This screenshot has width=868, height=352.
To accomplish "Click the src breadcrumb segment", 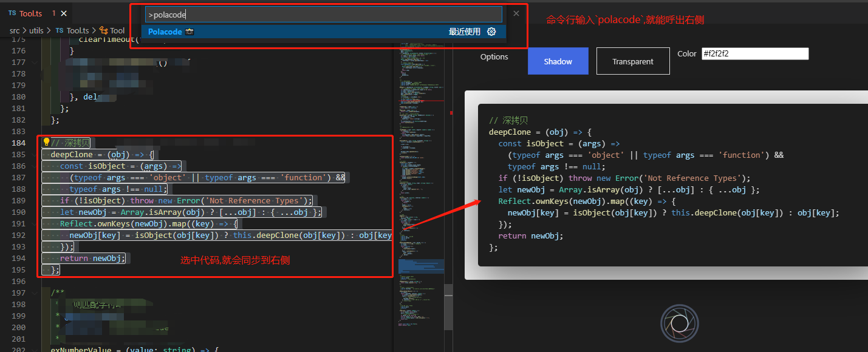I will (15, 30).
